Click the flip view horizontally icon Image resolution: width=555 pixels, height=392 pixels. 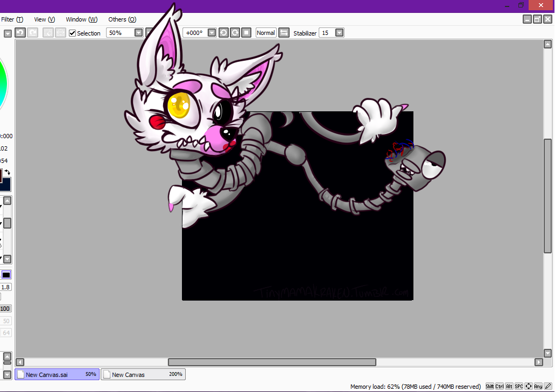click(284, 33)
